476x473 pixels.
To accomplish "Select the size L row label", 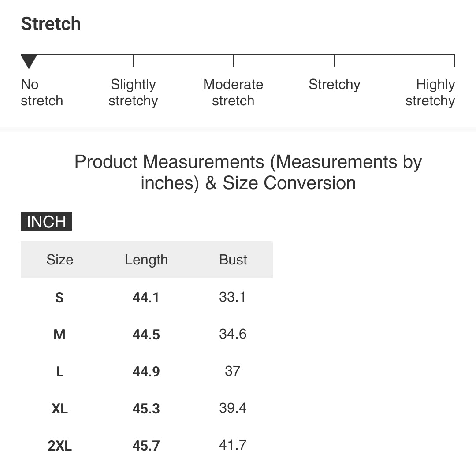I will coord(60,372).
